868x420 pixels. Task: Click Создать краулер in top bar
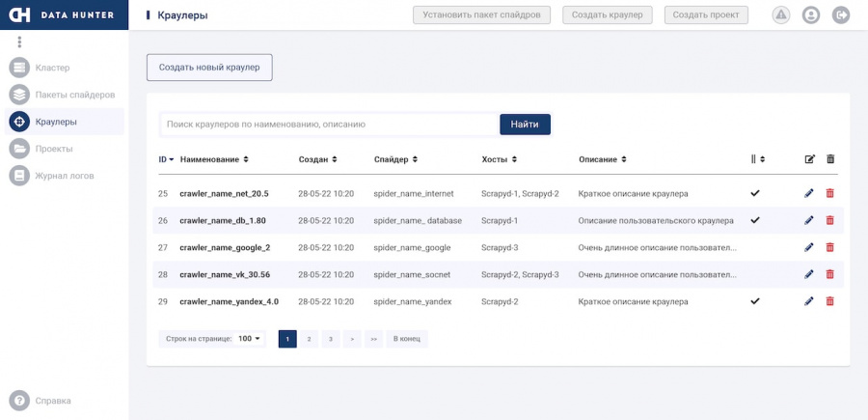coord(608,14)
